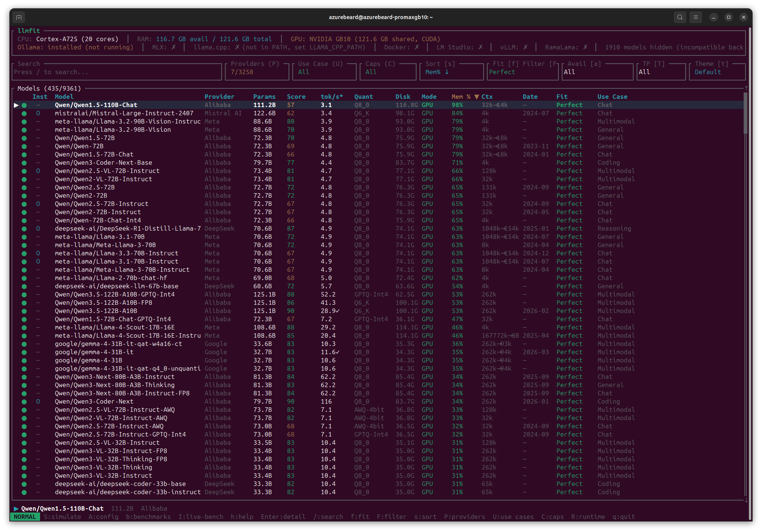Click the X mark next to RamaLama

[x=585, y=47]
